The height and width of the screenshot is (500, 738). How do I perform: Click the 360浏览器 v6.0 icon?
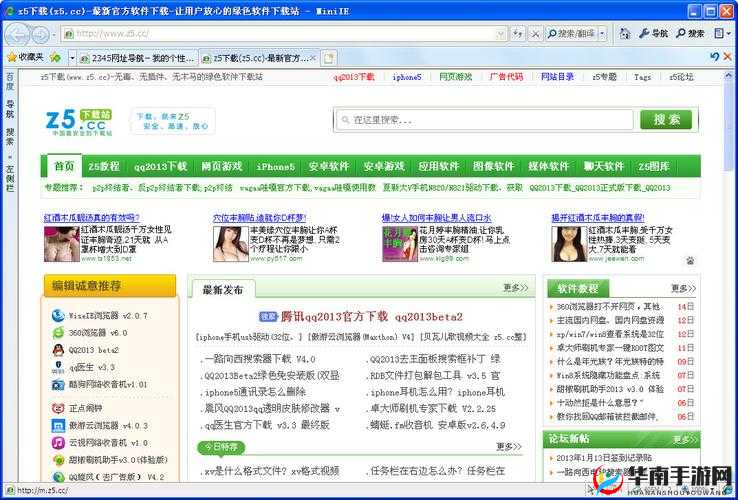[58, 333]
